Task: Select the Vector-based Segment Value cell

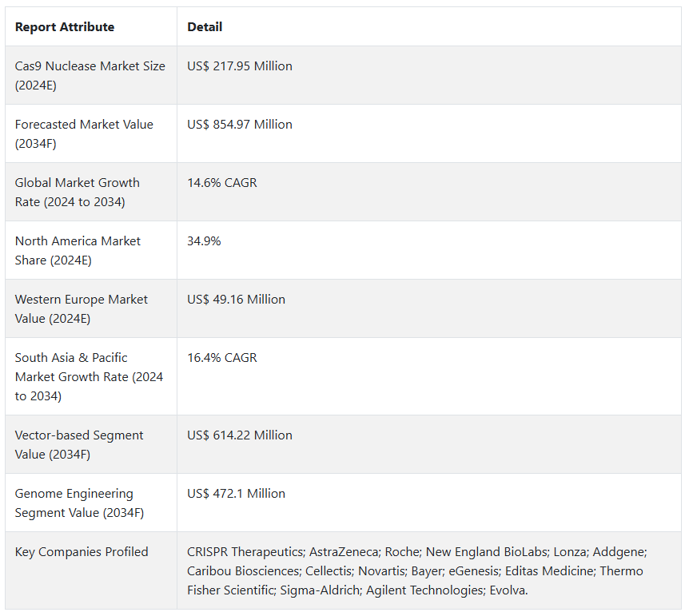Action: pos(79,444)
